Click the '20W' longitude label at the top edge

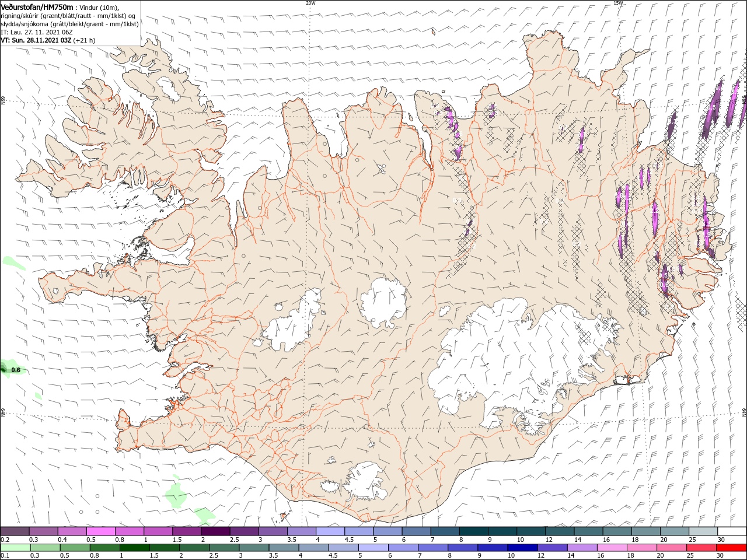point(310,3)
